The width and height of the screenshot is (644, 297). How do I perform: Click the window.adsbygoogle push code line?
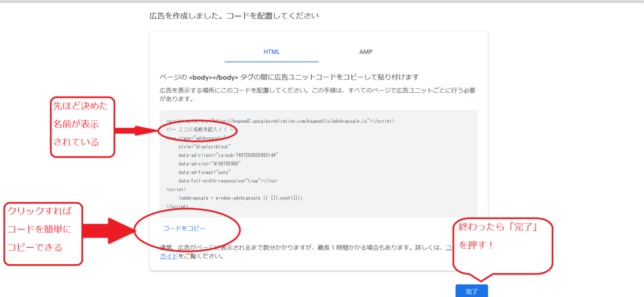click(x=241, y=197)
